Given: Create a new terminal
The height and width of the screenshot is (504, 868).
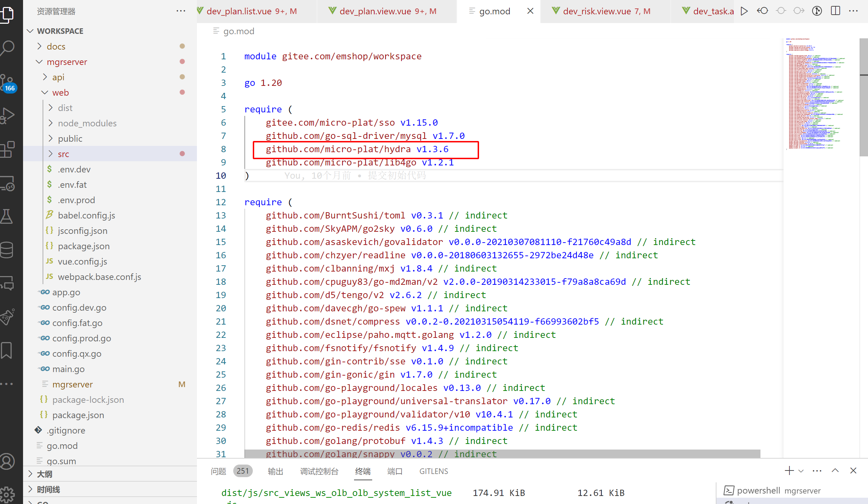Looking at the screenshot, I should pos(789,471).
